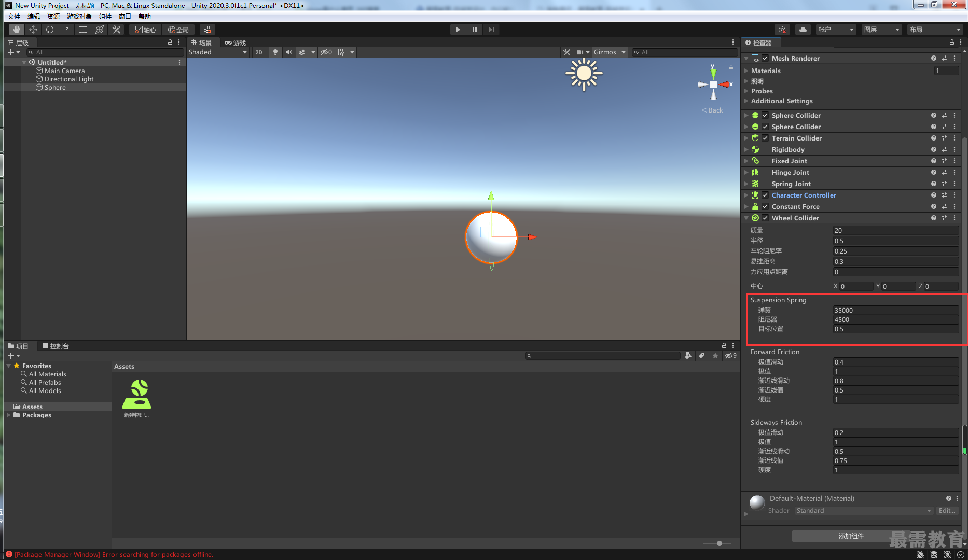The height and width of the screenshot is (560, 968).
Task: Click the material Edit... button
Action: 947,511
